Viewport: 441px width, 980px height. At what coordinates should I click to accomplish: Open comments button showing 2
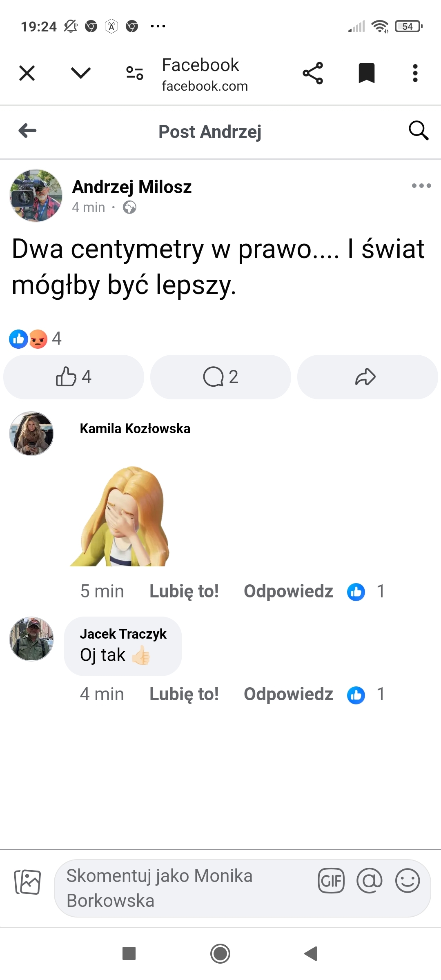(220, 377)
